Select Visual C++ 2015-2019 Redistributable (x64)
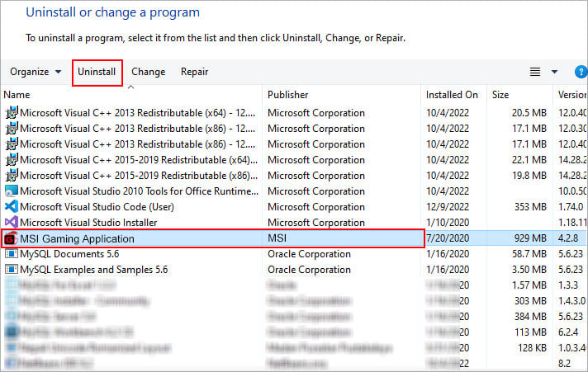 139,160
